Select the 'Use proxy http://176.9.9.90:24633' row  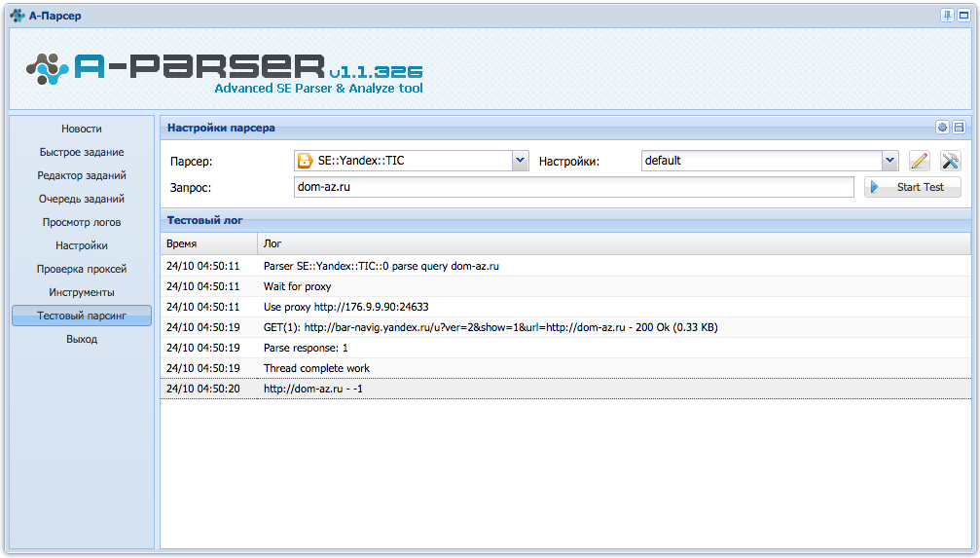565,307
